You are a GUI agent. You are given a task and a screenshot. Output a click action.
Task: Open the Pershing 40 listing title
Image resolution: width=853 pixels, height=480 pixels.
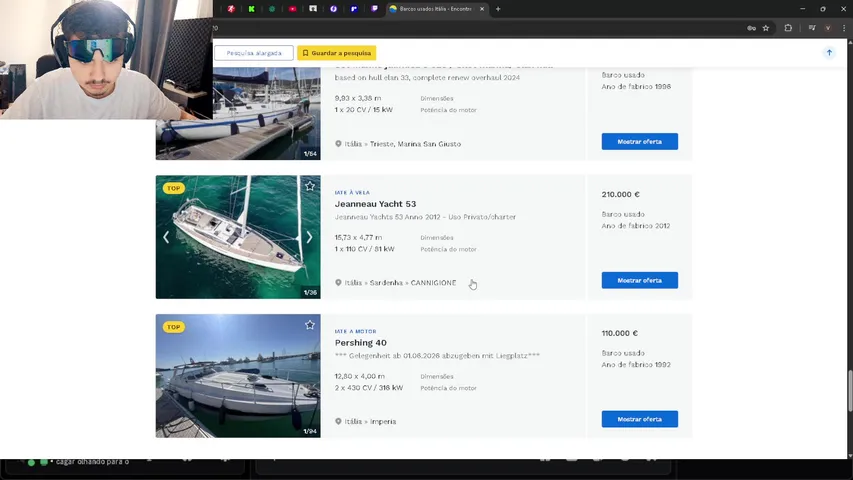361,342
